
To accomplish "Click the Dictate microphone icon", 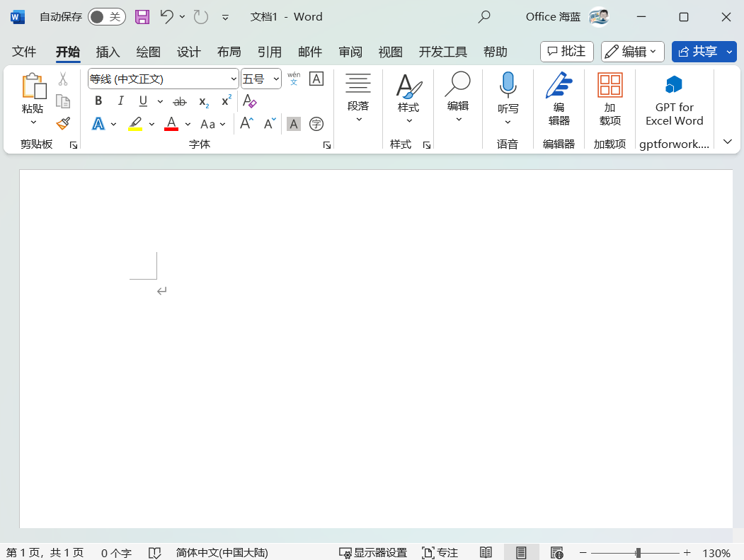I will 508,86.
